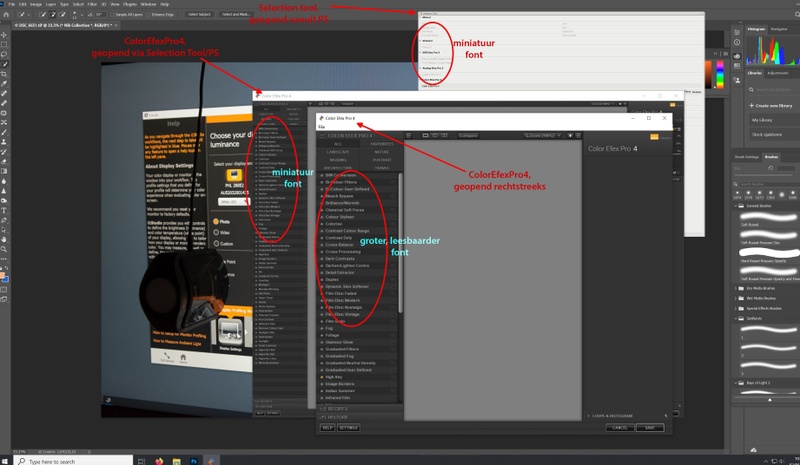The image size is (800, 465).
Task: Select the Move tool in Photoshop toolbar
Action: (4, 35)
